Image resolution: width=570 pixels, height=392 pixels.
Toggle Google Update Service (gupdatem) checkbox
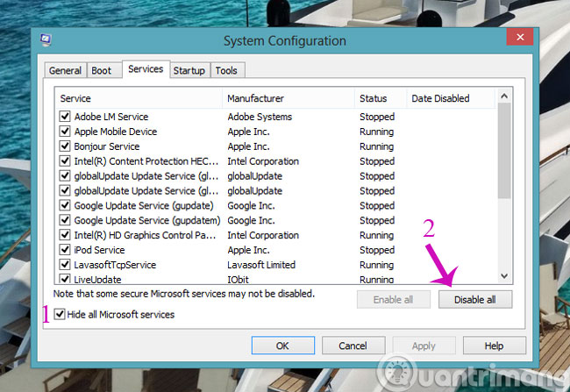tap(65, 220)
